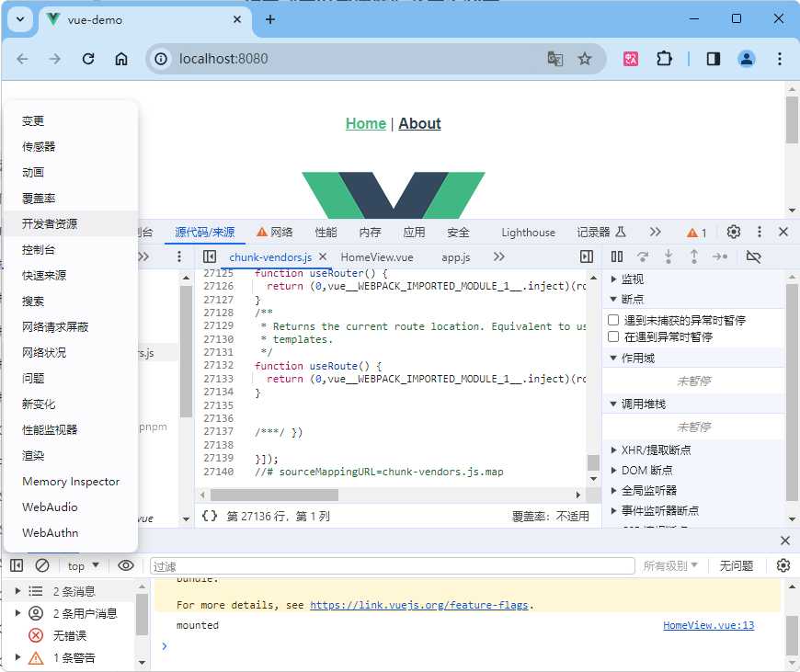Screen dimensions: 800x672
Task: Click the translate page icon in address bar
Action: pos(555,59)
